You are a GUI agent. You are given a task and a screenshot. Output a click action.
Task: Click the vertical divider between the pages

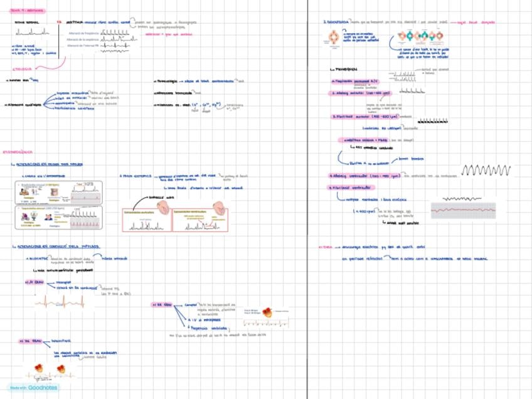pos(307,199)
